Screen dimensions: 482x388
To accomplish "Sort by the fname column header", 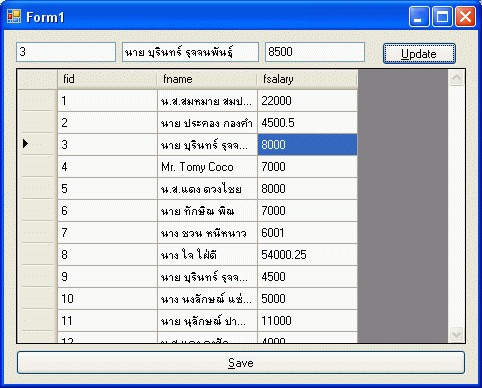I will click(207, 79).
